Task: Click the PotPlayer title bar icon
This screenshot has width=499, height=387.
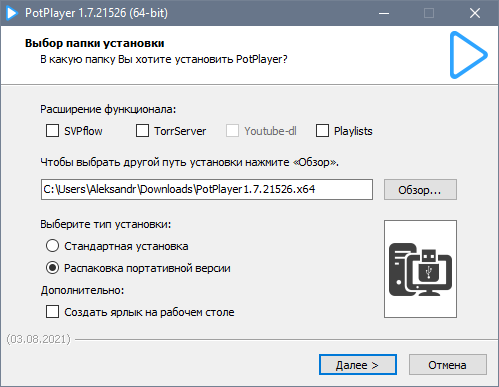Action: pos(12,13)
